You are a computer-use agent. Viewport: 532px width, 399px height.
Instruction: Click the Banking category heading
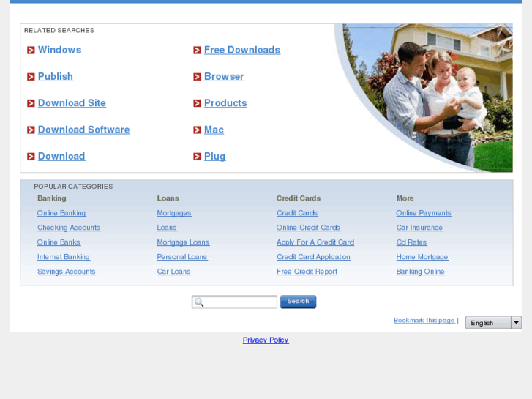click(x=51, y=198)
